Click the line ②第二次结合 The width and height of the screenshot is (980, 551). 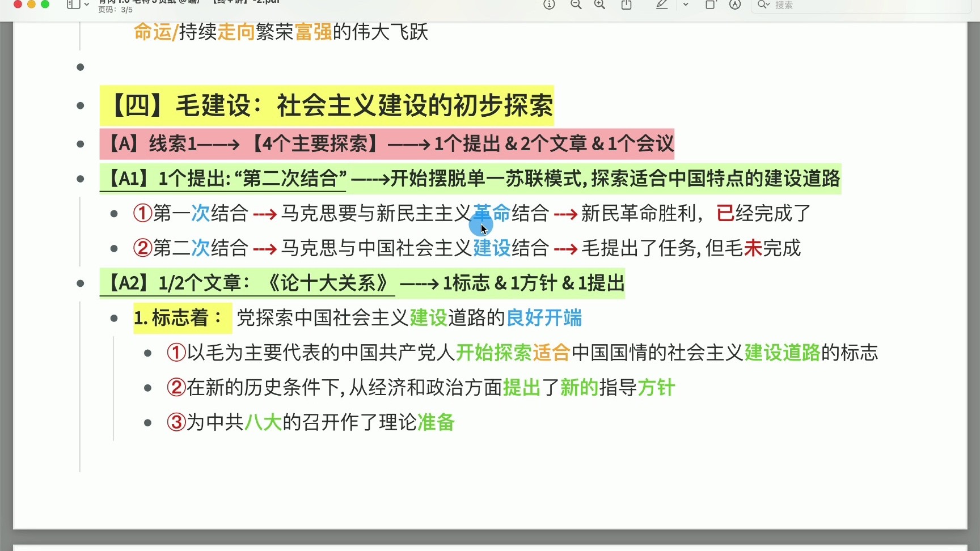(x=467, y=248)
